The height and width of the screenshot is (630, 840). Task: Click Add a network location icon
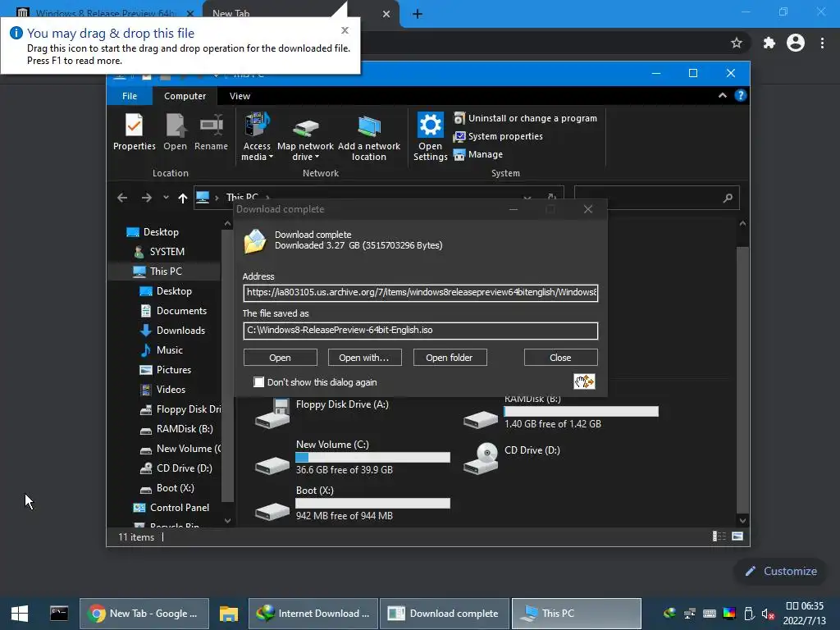(x=369, y=137)
